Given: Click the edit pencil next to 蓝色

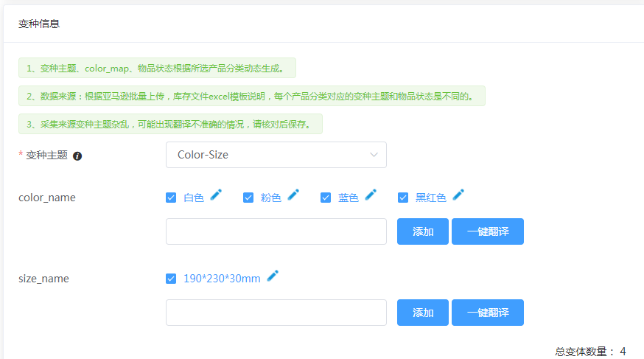Looking at the screenshot, I should pos(371,195).
